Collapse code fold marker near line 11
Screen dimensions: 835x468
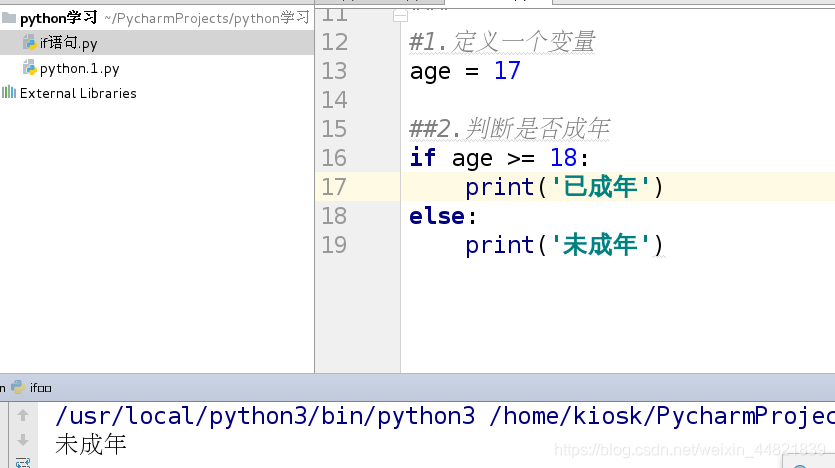tap(400, 17)
